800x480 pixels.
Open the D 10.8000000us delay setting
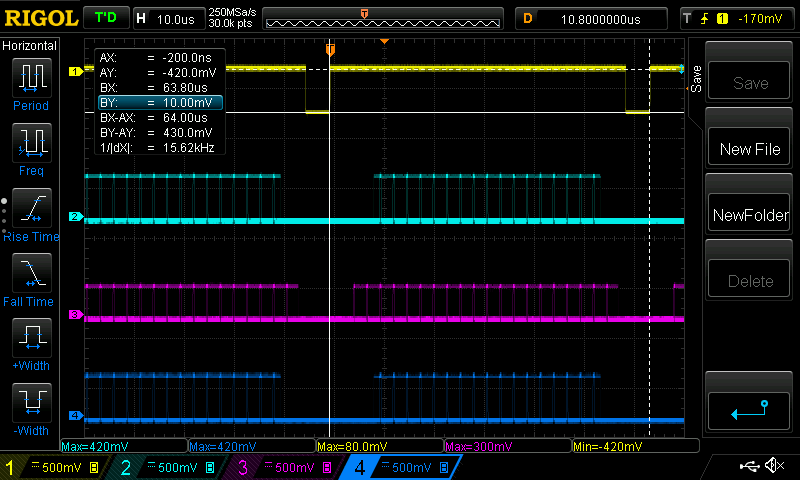591,19
